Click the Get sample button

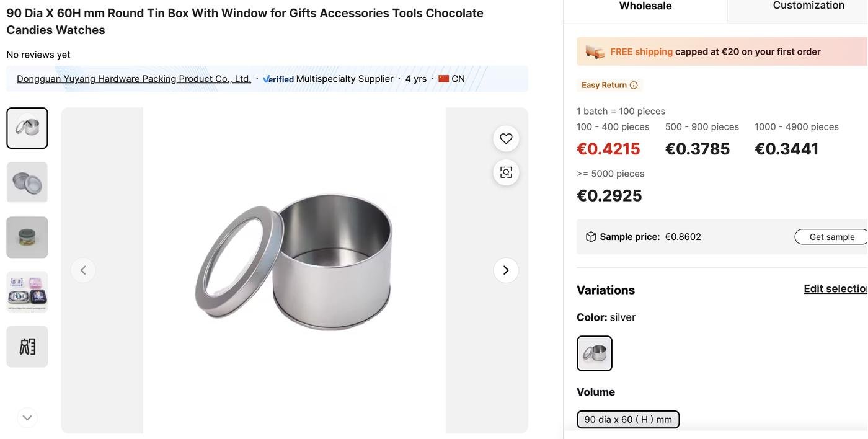831,237
